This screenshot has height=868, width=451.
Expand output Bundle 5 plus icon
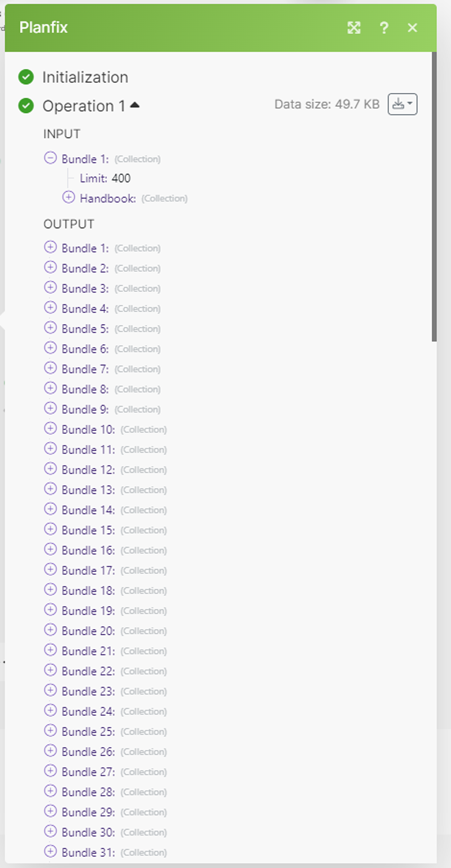pyautogui.click(x=51, y=328)
